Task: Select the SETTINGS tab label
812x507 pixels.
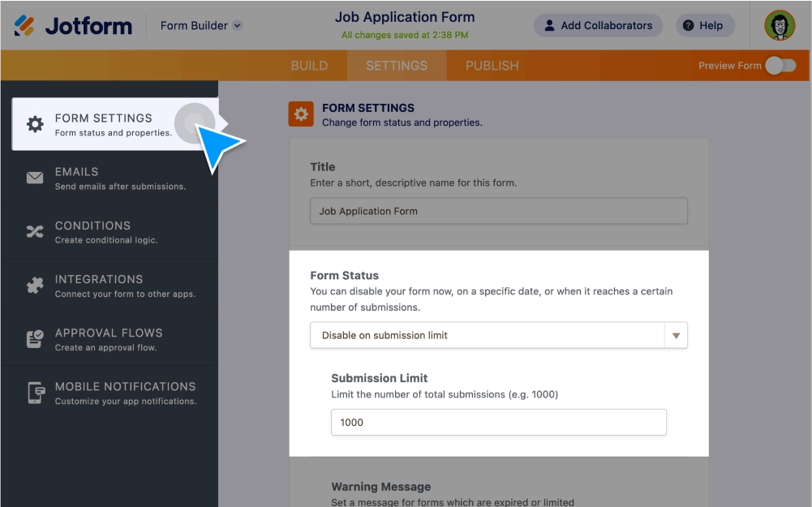Action: tap(397, 65)
